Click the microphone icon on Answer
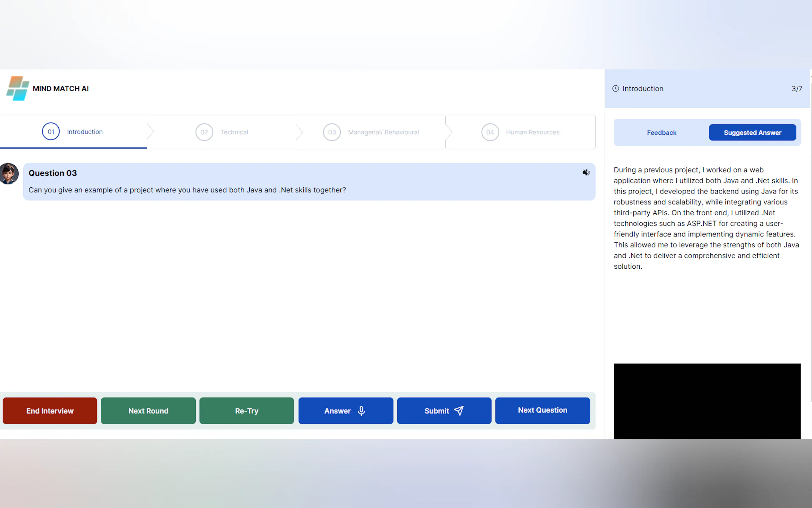The image size is (812, 508). [361, 410]
